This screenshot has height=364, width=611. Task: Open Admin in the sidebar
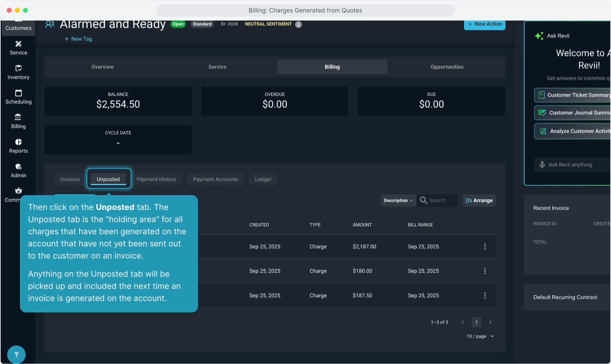18,171
